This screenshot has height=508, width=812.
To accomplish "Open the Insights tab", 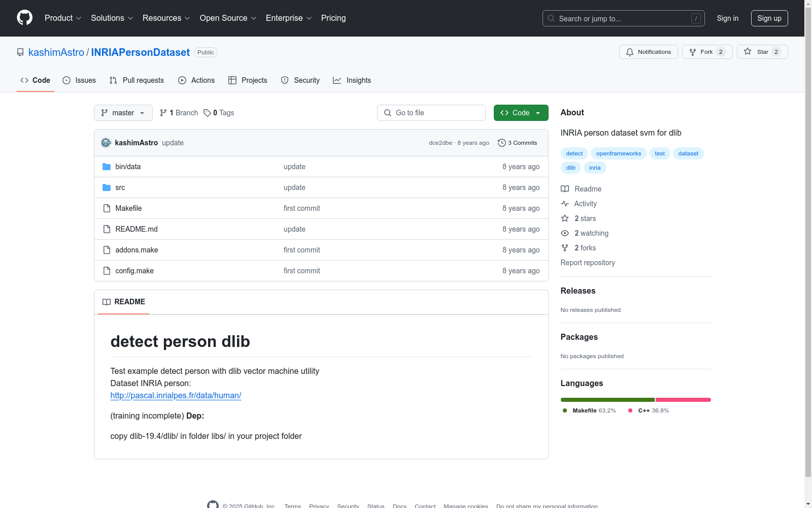I will coord(352,80).
